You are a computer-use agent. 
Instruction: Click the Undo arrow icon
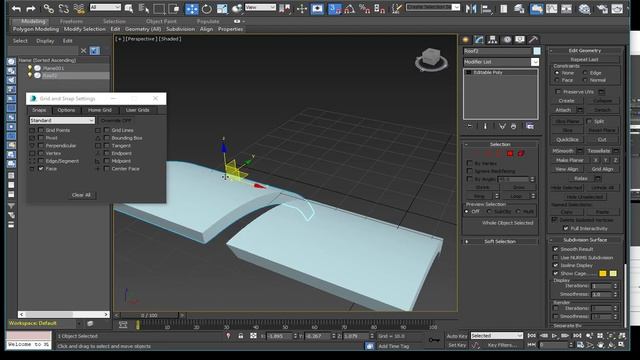(x=16, y=9)
